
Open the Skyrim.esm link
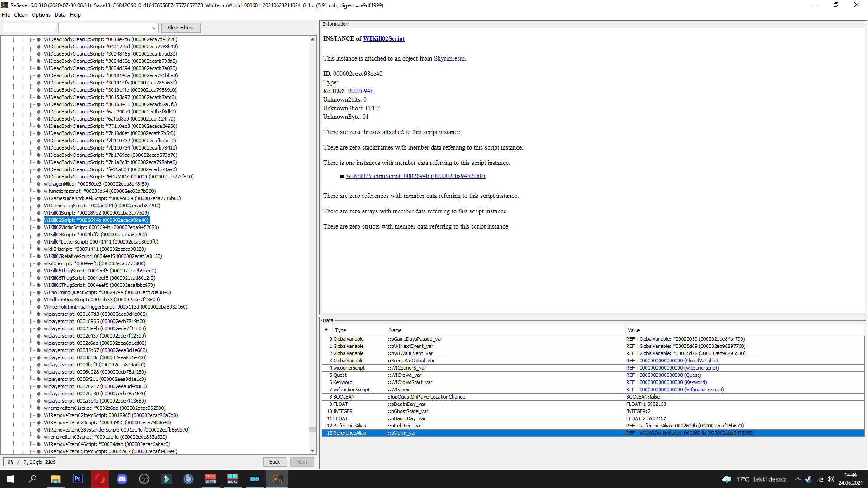[x=449, y=59]
